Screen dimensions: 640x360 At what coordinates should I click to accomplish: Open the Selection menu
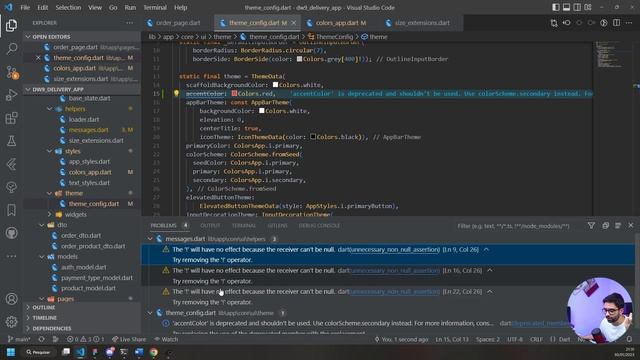coord(68,7)
